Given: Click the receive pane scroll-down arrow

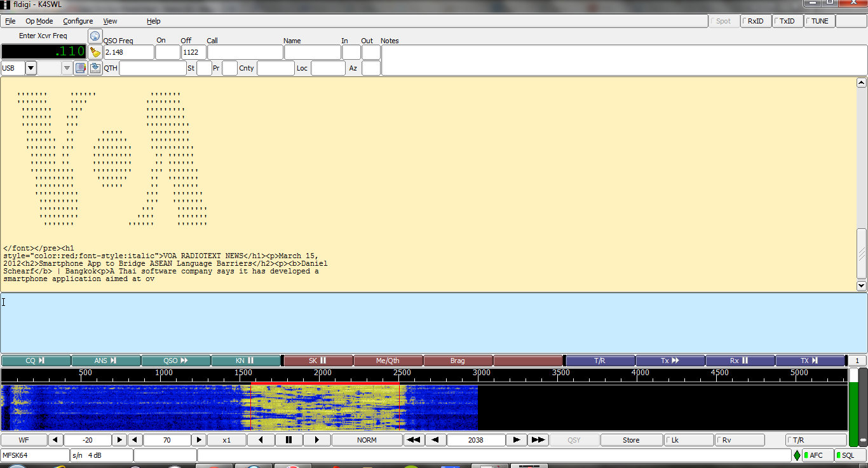Looking at the screenshot, I should coord(862,286).
